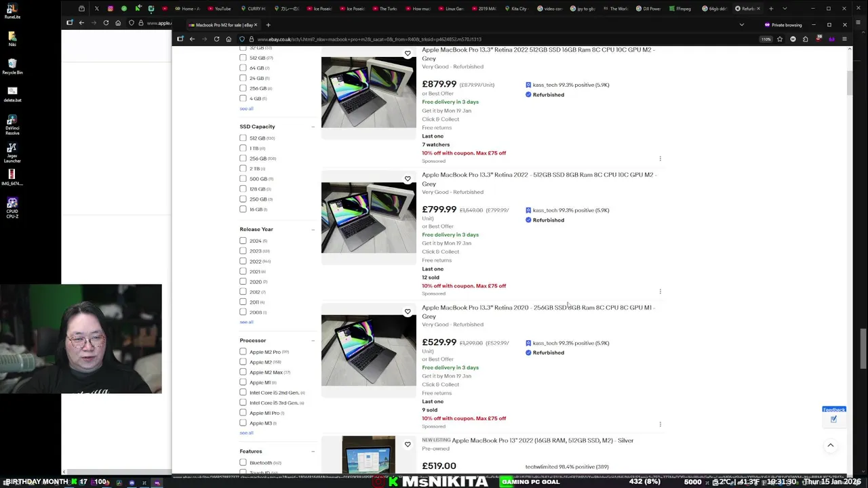This screenshot has width=868, height=488.
Task: Open the £529.99 MacBook product thumbnail
Action: click(x=368, y=351)
